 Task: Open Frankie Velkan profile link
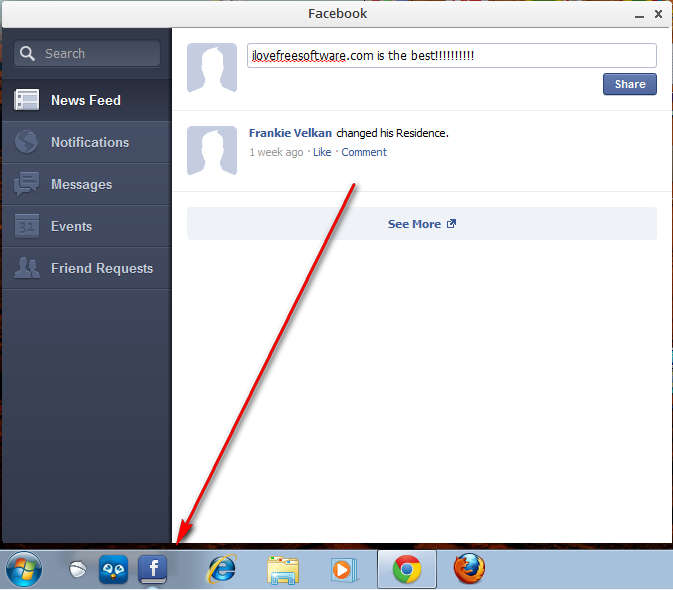pyautogui.click(x=290, y=133)
